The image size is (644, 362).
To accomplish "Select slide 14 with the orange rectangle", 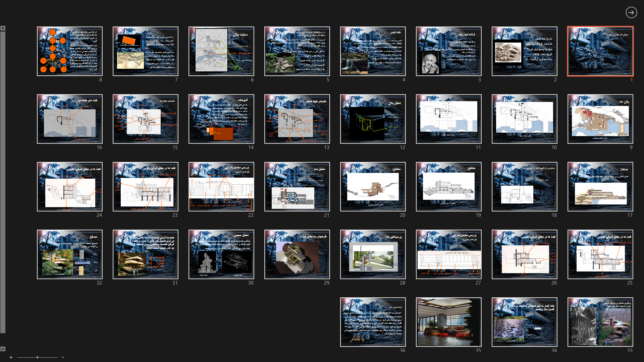I will click(221, 119).
